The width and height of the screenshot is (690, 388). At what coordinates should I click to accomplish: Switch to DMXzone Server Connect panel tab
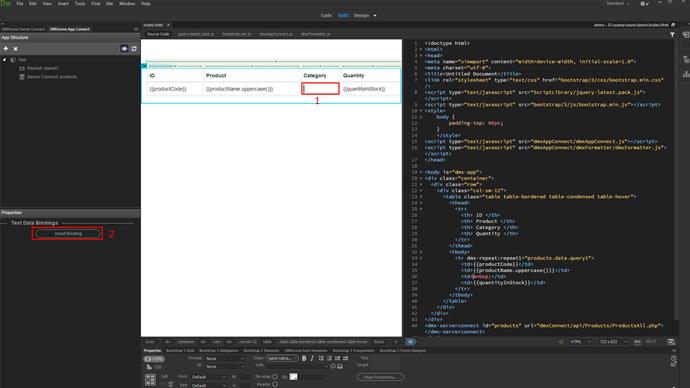23,29
